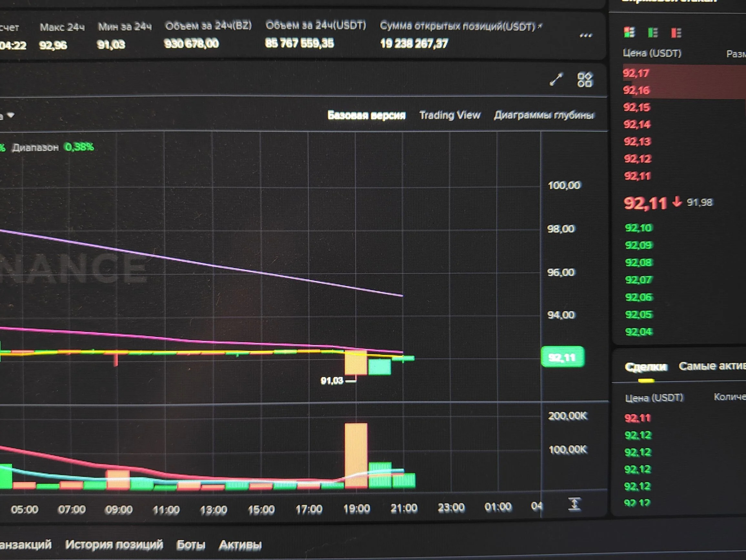Click bid price 92,09 in order book
Viewport: 746px width, 560px height.
(639, 245)
